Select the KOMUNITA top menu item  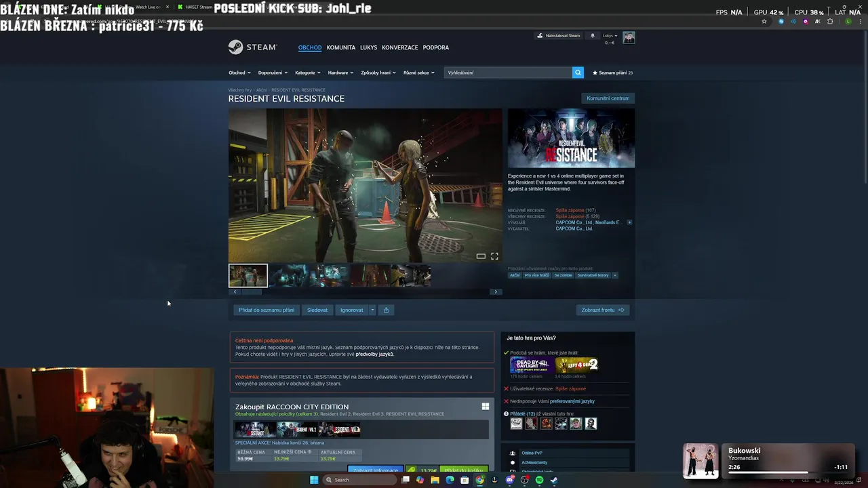[x=341, y=47]
